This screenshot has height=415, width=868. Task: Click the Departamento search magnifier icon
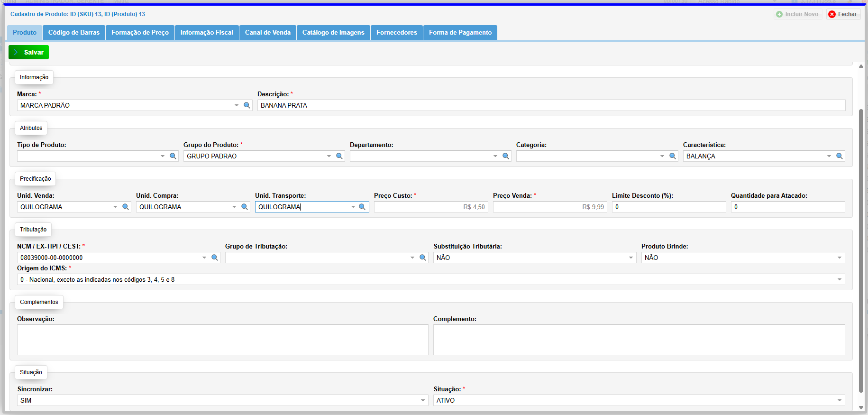(x=506, y=156)
